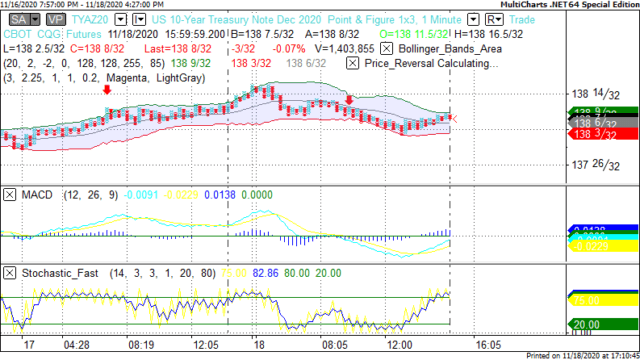Click the yellow -0.0229 MACD scale label
This screenshot has width=640, height=360.
pos(603,246)
